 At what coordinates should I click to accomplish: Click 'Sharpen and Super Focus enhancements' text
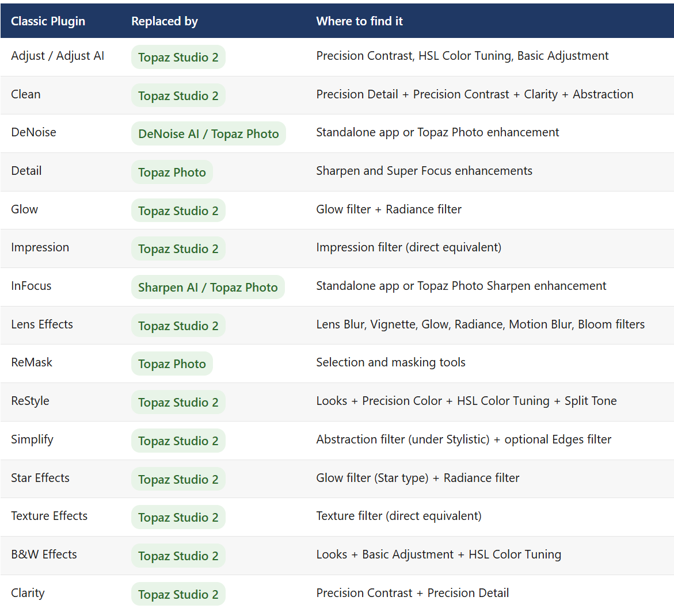(424, 171)
